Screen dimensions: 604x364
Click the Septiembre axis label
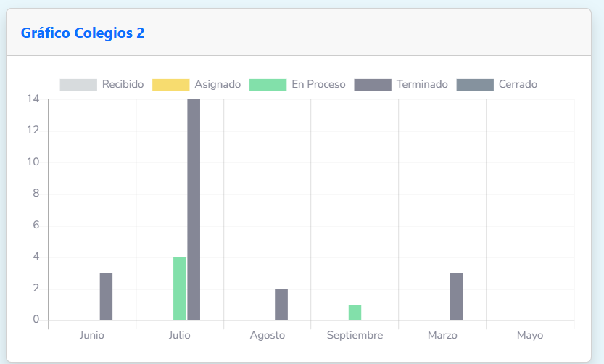tap(355, 336)
